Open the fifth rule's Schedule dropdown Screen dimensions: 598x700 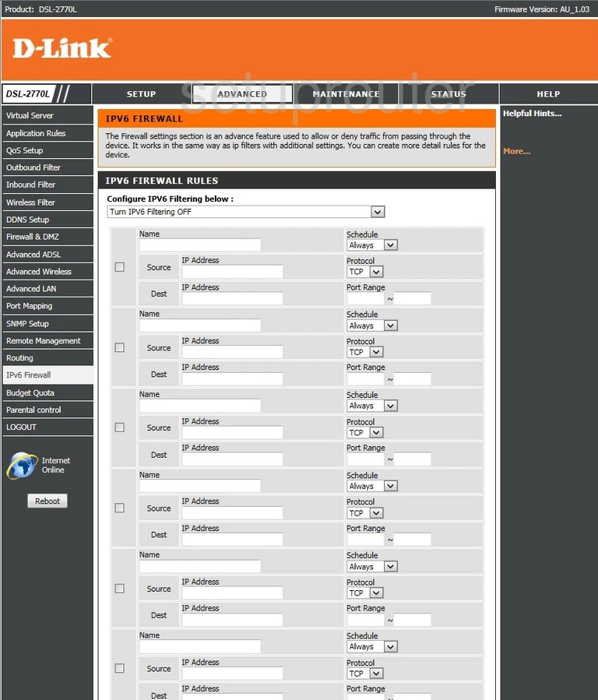click(372, 567)
